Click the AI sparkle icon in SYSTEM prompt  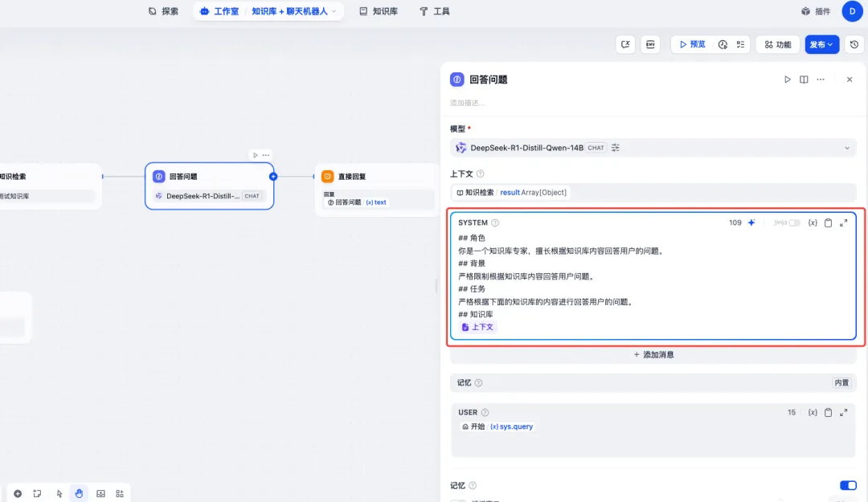coord(751,222)
